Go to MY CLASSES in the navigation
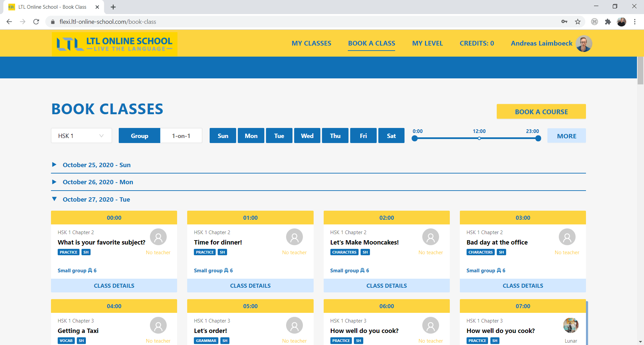 [311, 43]
